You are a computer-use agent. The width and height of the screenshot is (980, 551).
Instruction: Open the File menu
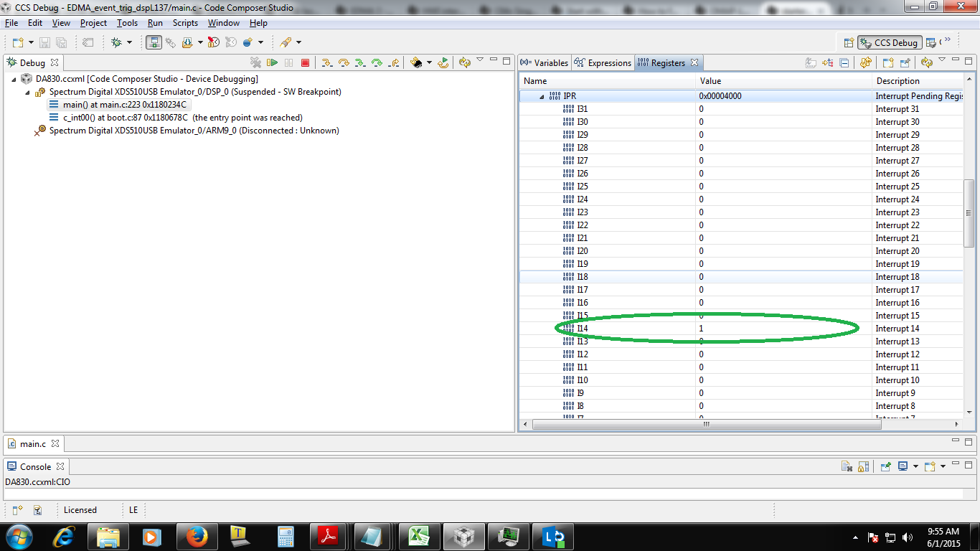[x=11, y=23]
